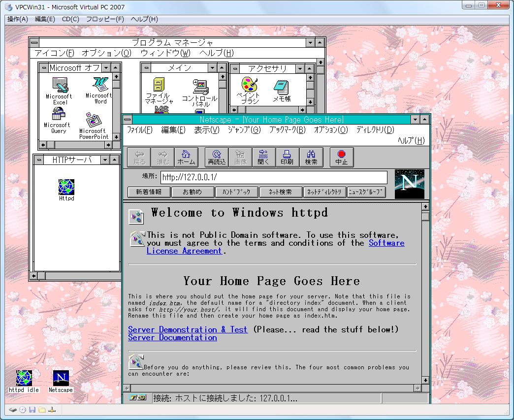Open the Server Documentation link
The width and height of the screenshot is (514, 420).
pos(172,338)
